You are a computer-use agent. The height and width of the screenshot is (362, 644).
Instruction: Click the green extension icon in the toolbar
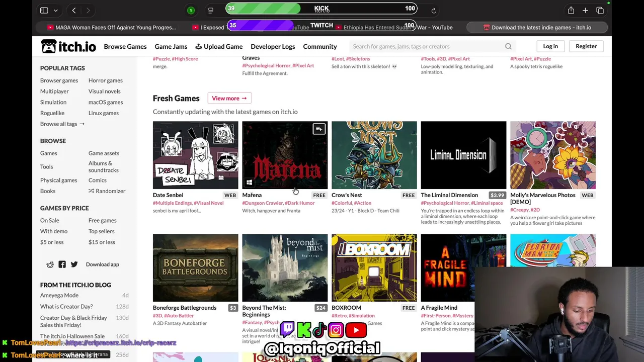191,10
